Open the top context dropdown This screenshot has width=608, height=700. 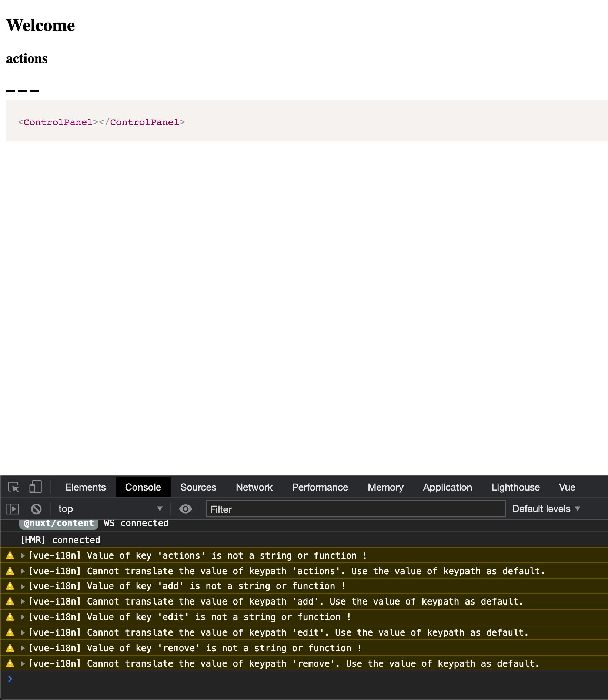[110, 509]
